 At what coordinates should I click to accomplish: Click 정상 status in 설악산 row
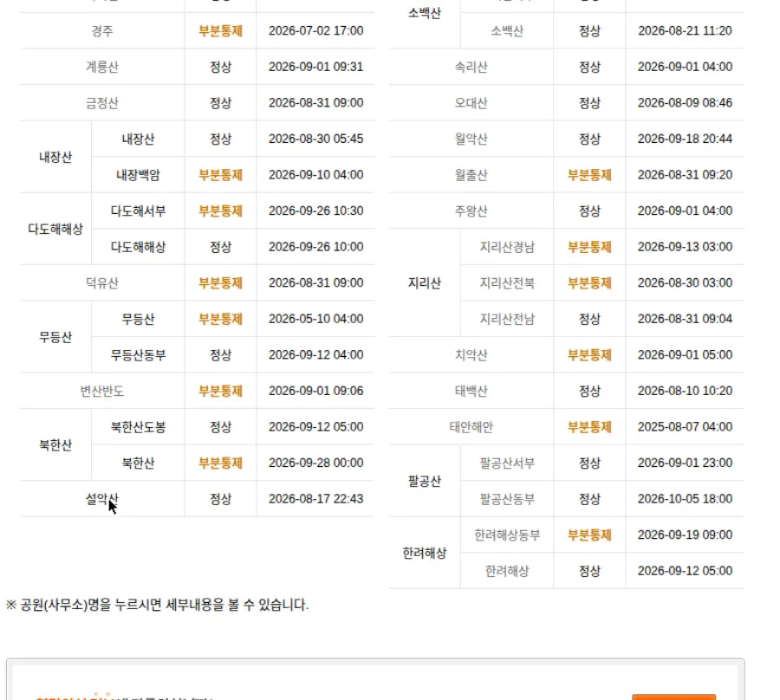pos(220,499)
